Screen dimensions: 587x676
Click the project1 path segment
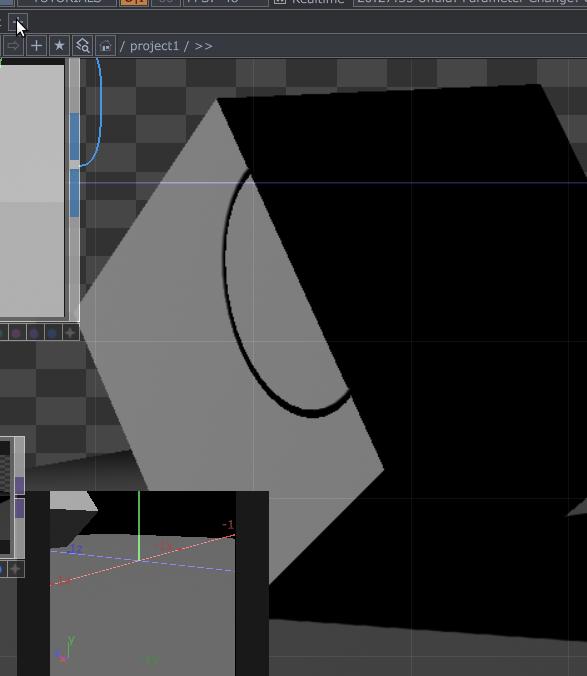point(154,46)
